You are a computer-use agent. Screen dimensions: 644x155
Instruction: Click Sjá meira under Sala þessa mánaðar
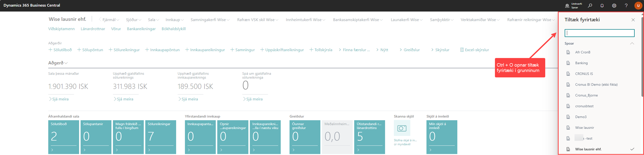(x=59, y=99)
